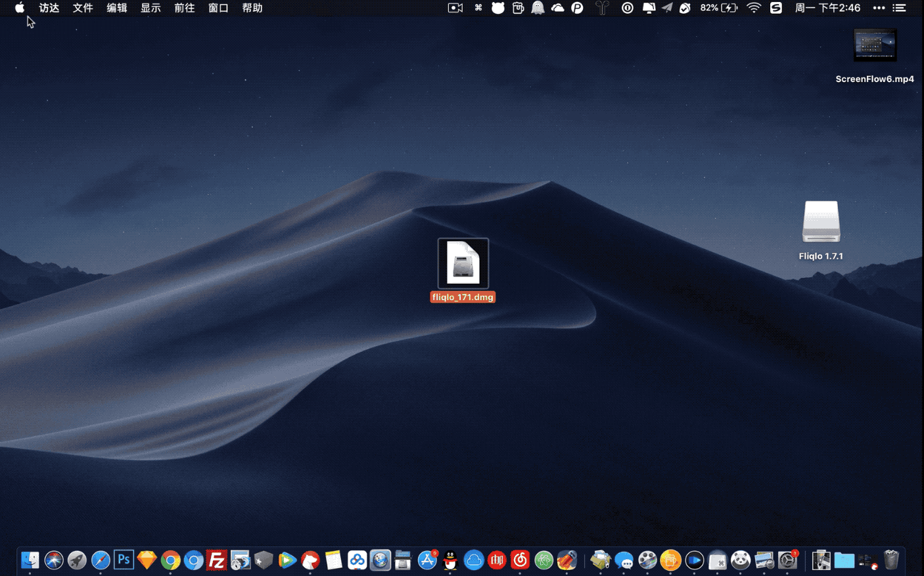This screenshot has height=576, width=924.
Task: Open Photoshop from the dock
Action: pyautogui.click(x=124, y=560)
